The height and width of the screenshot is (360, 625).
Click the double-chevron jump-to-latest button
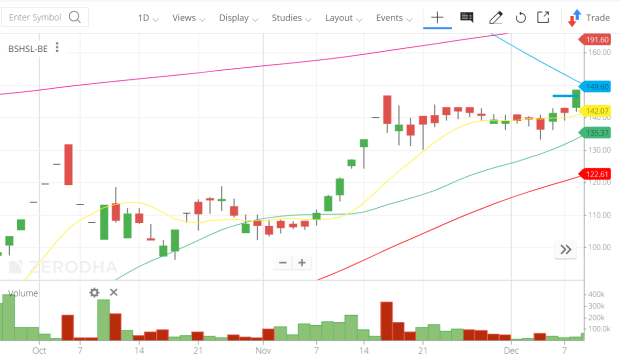(x=566, y=250)
